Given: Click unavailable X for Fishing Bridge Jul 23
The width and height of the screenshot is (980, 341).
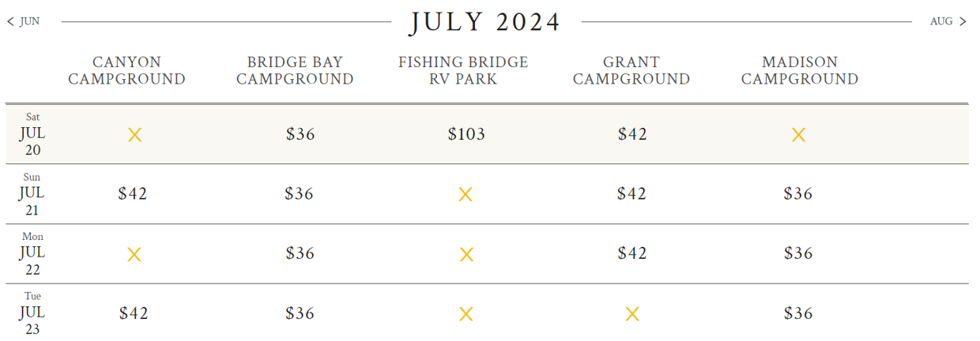Looking at the screenshot, I should (x=466, y=314).
